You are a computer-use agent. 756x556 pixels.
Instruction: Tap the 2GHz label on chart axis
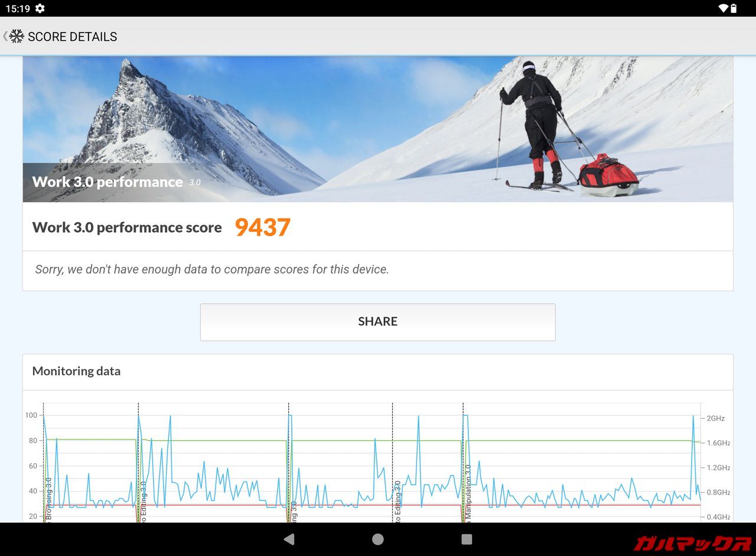click(x=715, y=418)
